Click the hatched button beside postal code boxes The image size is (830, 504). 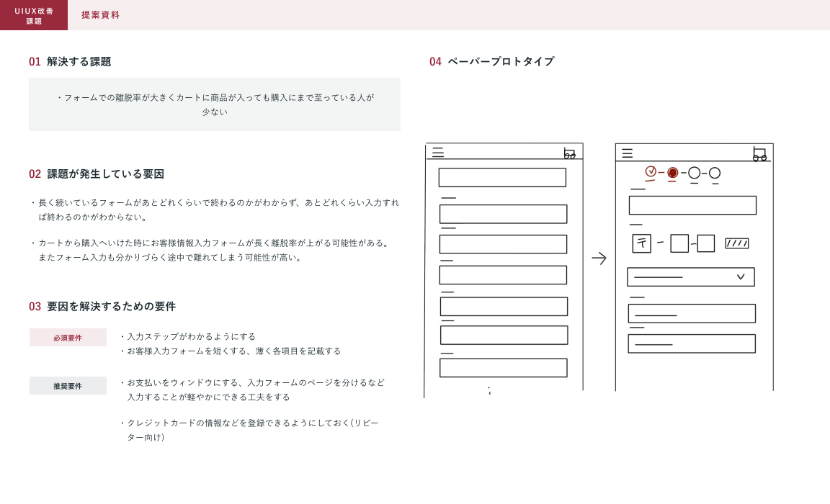click(x=736, y=243)
